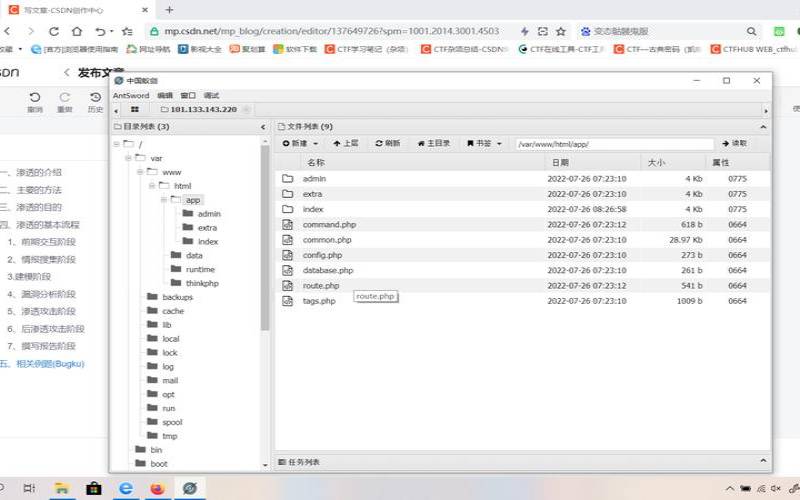Open the 书签 (bookmarks) dropdown
Screen dimensions: 800x500
(x=484, y=143)
